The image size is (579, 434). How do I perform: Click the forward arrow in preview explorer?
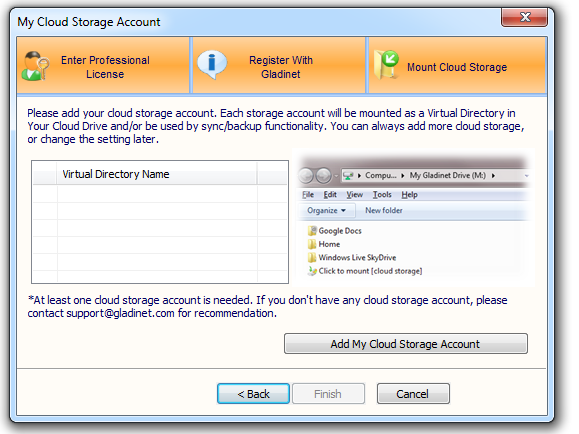[x=324, y=175]
